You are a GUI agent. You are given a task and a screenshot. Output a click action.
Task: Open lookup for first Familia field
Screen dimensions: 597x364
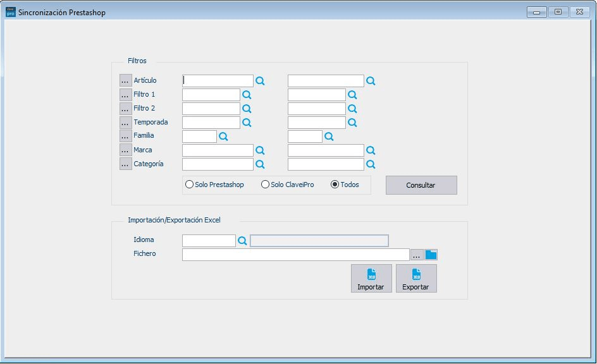[x=223, y=136]
